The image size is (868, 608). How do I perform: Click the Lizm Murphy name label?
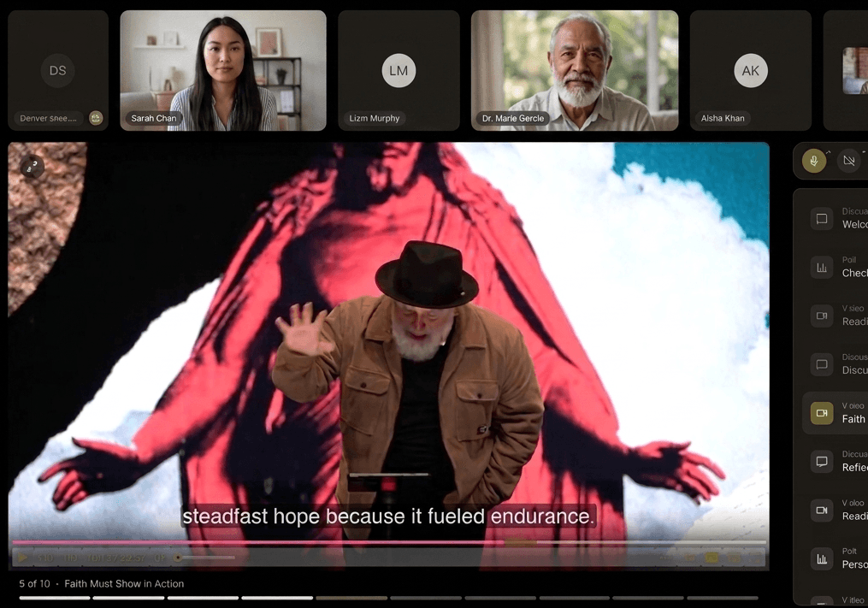coord(375,118)
